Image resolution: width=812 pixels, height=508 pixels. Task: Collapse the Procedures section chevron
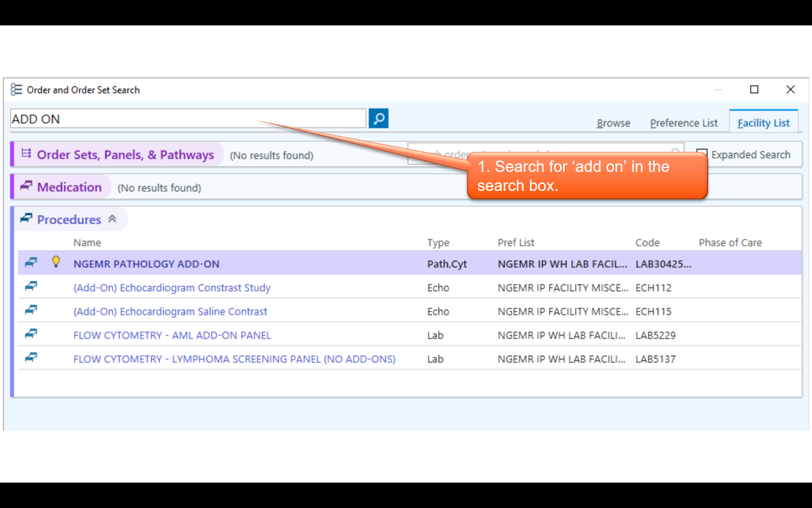112,219
